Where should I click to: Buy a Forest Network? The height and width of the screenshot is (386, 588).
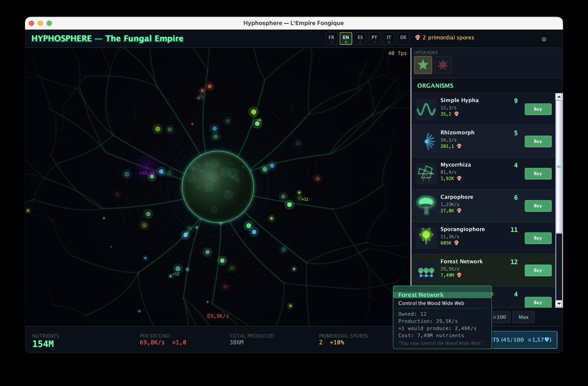coord(538,270)
